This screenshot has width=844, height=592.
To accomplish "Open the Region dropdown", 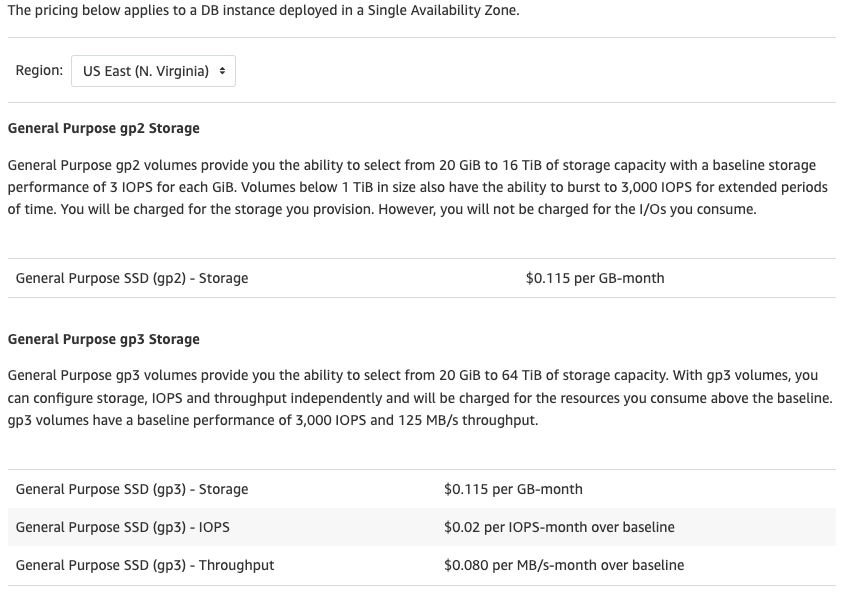I will click(x=152, y=70).
